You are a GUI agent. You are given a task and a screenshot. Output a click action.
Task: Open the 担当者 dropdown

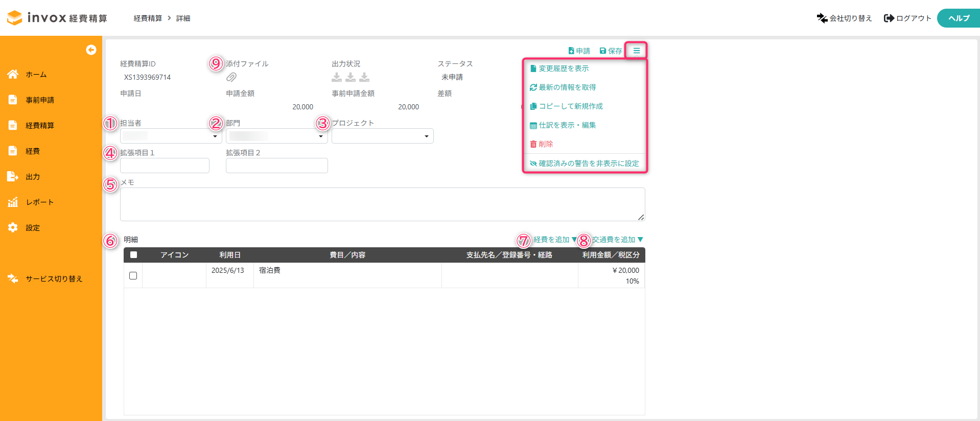coord(171,136)
